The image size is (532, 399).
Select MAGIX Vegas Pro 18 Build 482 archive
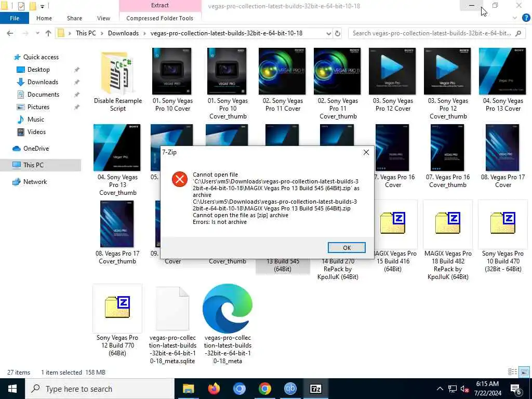tap(447, 240)
